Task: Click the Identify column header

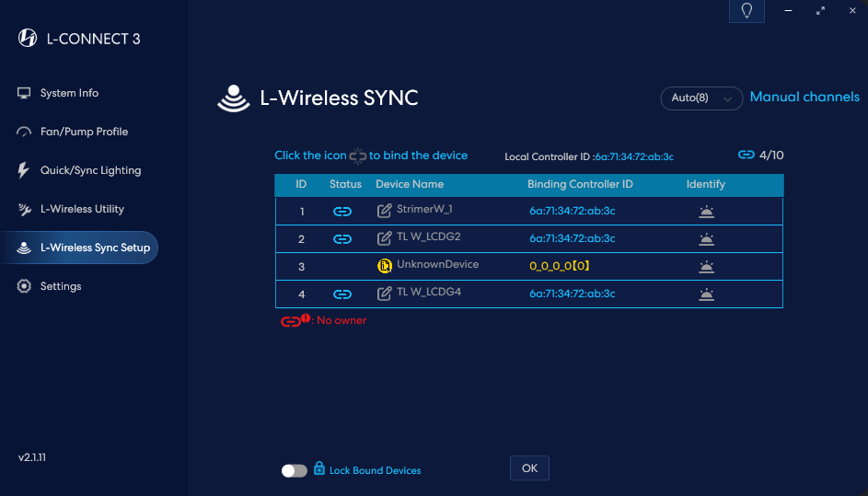Action: [706, 184]
